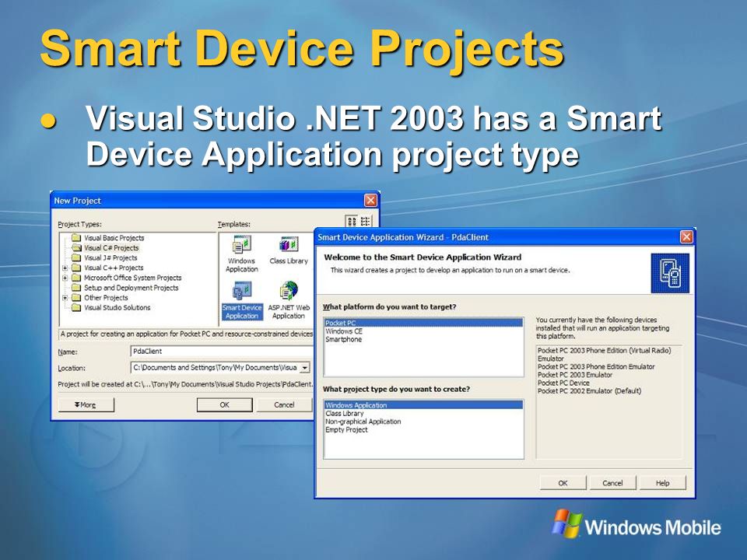Select Visual C# Projects in tree

[111, 247]
